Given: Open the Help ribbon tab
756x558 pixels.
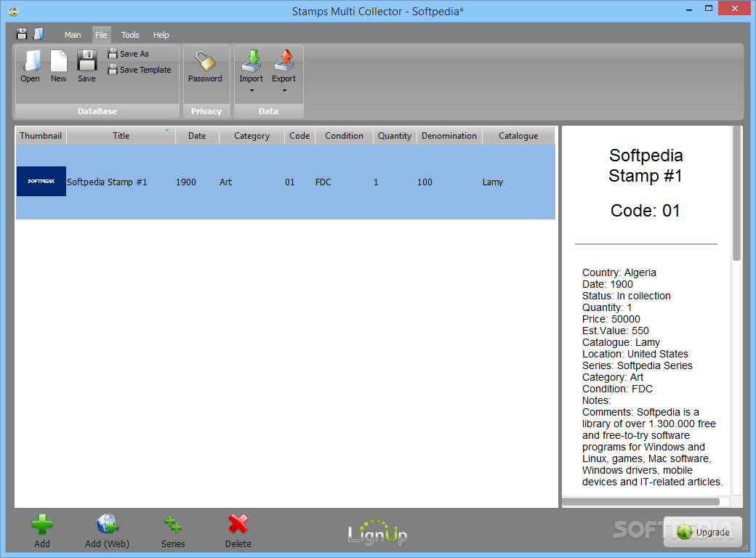Looking at the screenshot, I should point(161,35).
